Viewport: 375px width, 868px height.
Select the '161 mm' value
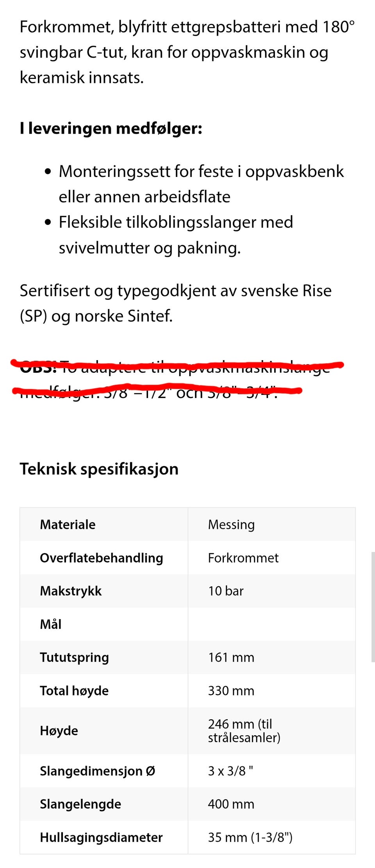click(x=231, y=657)
